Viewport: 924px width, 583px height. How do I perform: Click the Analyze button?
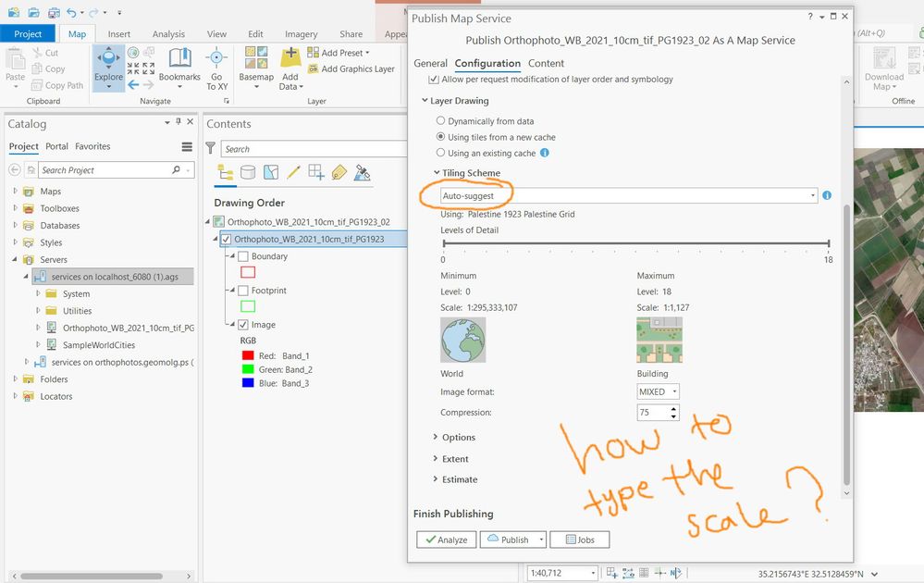pyautogui.click(x=446, y=540)
